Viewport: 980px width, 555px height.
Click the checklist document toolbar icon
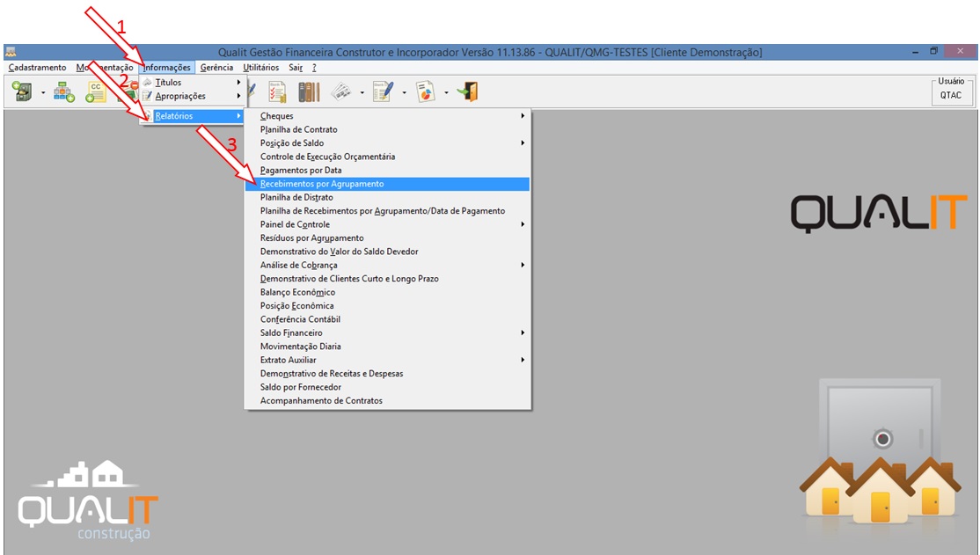277,91
